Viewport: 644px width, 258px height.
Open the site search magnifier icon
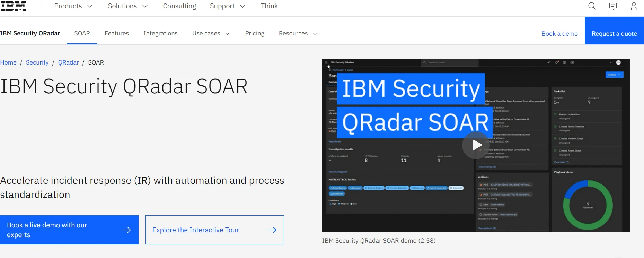point(592,6)
